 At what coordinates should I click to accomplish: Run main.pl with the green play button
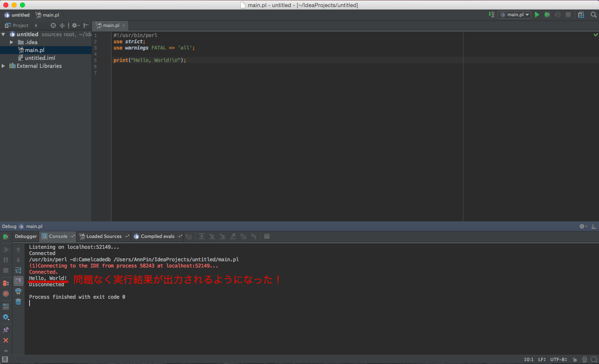tap(537, 15)
